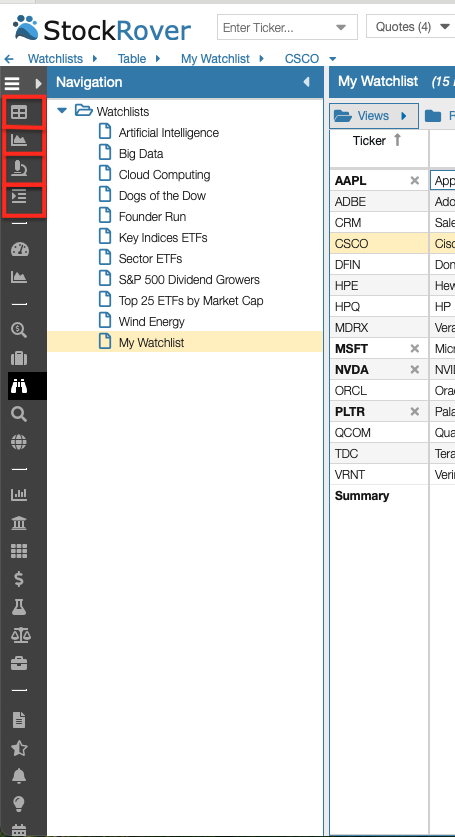Click the balance scales compare icon
Screen dimensions: 455x837
[x=19, y=635]
